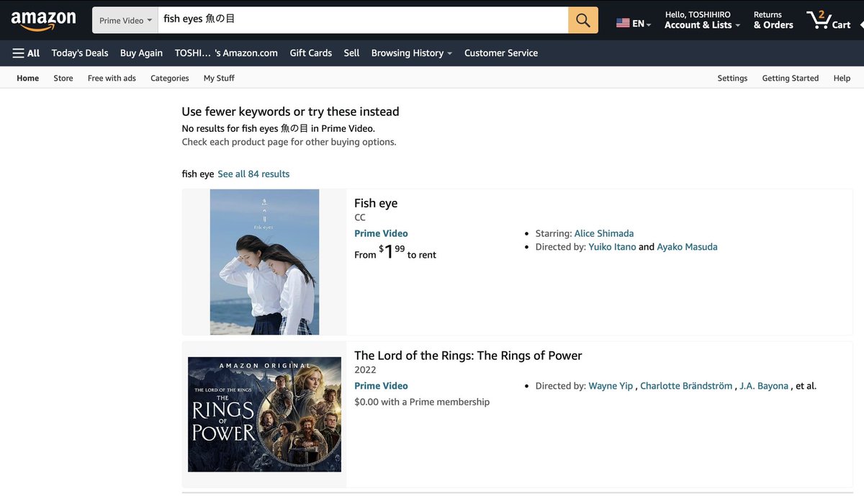
Task: Expand the Browsing History dropdown
Action: pos(412,53)
